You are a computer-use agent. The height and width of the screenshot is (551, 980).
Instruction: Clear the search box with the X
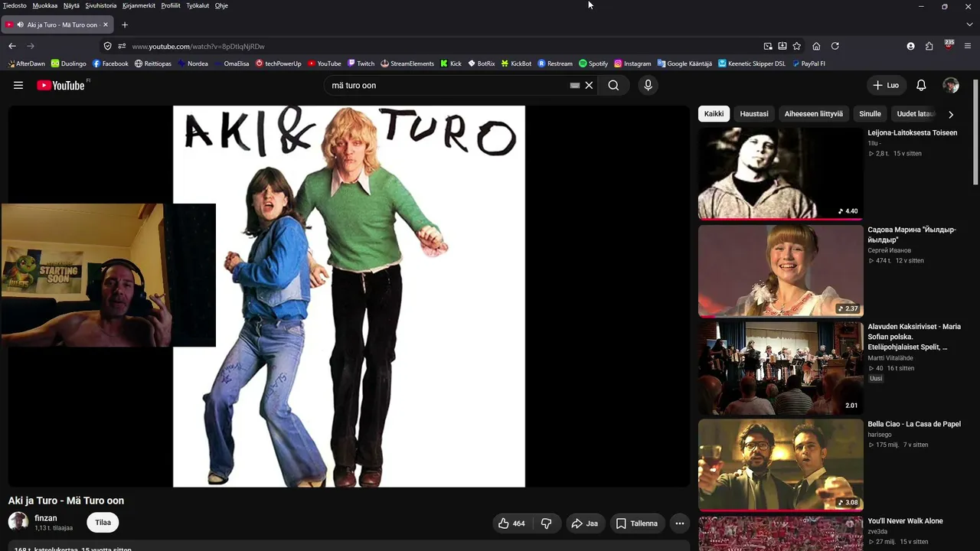(589, 85)
